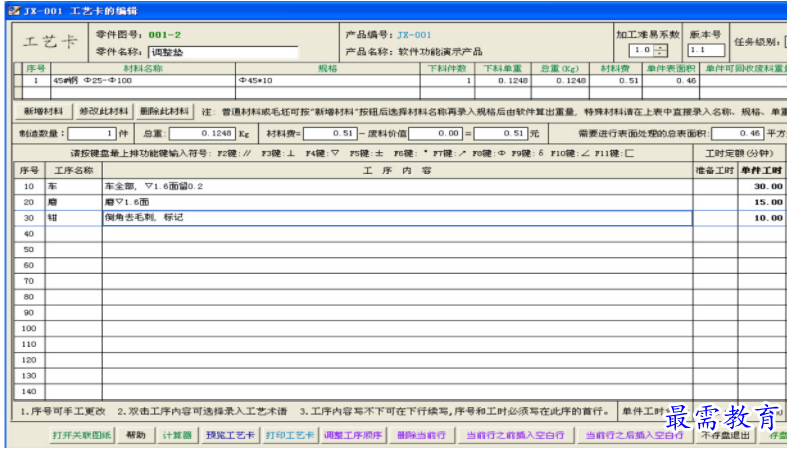Click process name cell 车 in row 10
This screenshot has width=787, height=449.
[73, 186]
